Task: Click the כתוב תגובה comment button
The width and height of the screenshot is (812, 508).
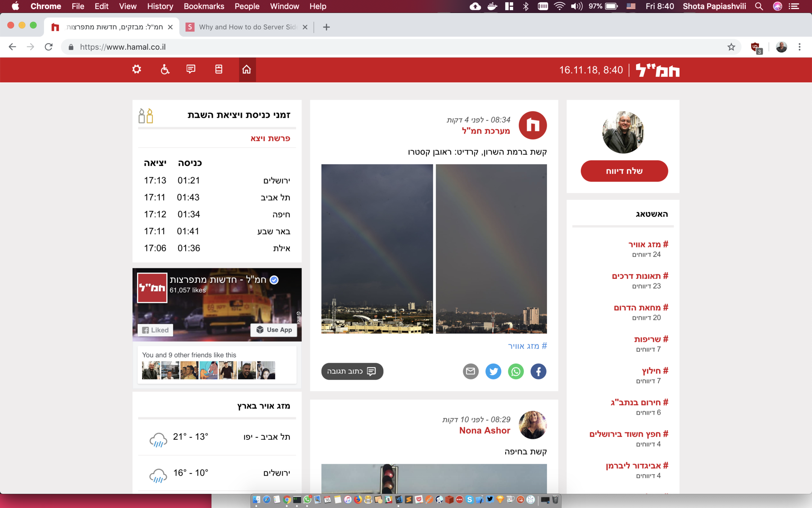Action: tap(352, 371)
